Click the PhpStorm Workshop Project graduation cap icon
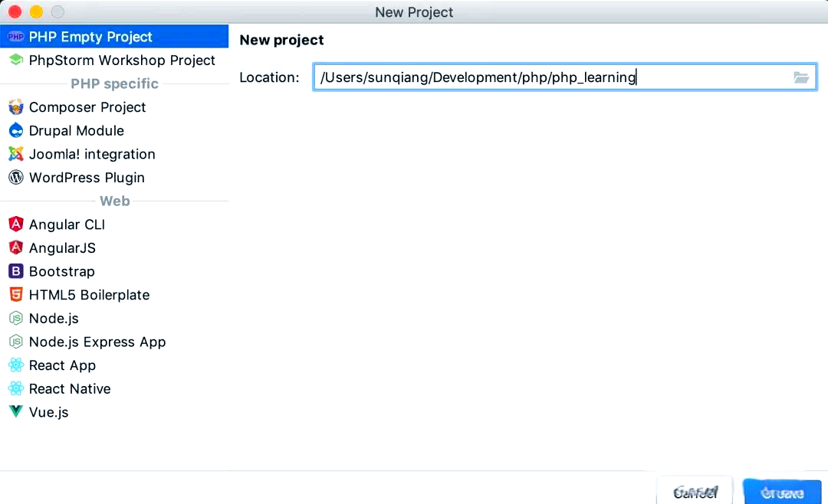828x504 pixels. tap(16, 60)
